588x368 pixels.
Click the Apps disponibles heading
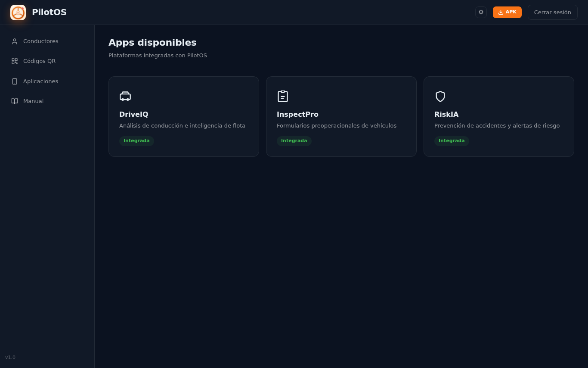(152, 43)
